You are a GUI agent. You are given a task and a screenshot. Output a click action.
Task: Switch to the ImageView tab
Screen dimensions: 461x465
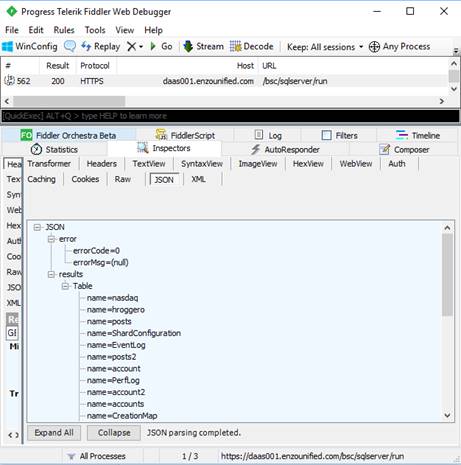point(258,164)
